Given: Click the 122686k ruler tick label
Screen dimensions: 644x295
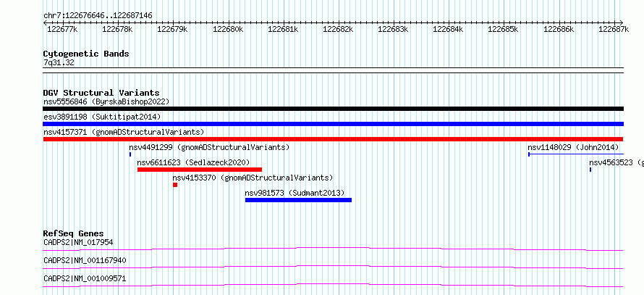Looking at the screenshot, I should [x=559, y=29].
